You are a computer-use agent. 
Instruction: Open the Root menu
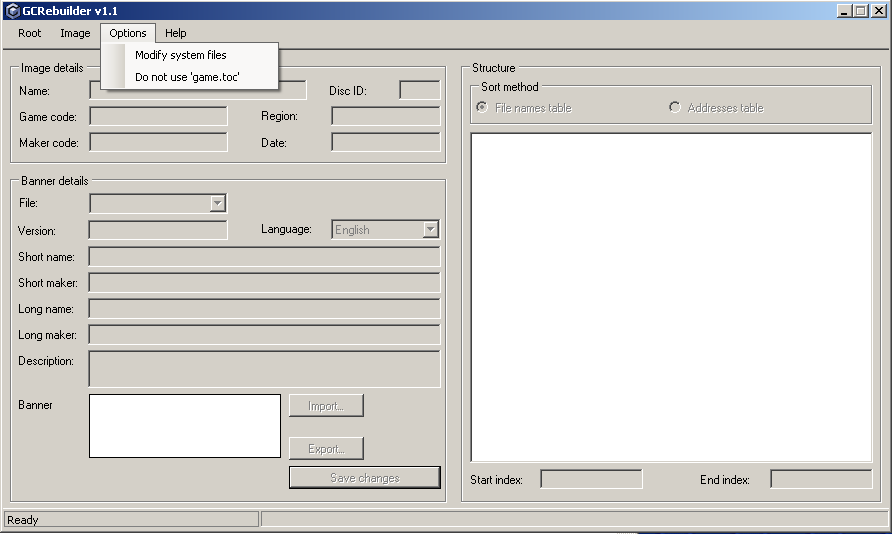coord(30,33)
